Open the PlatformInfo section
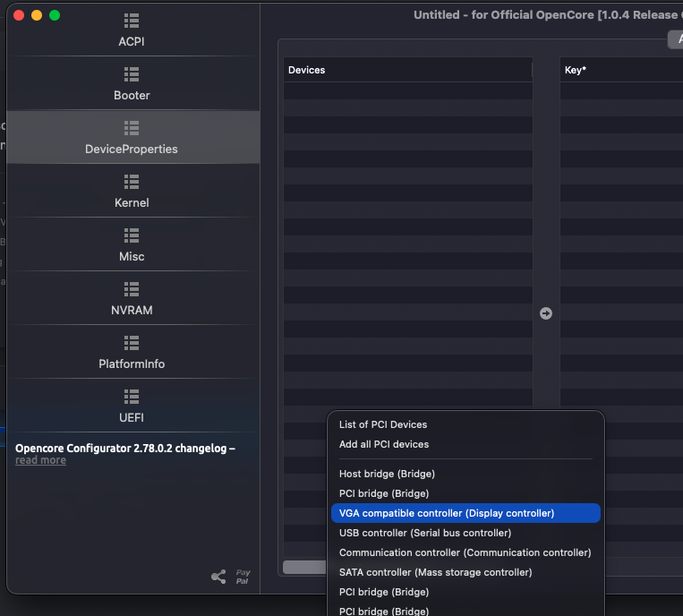683x616 pixels. tap(132, 352)
